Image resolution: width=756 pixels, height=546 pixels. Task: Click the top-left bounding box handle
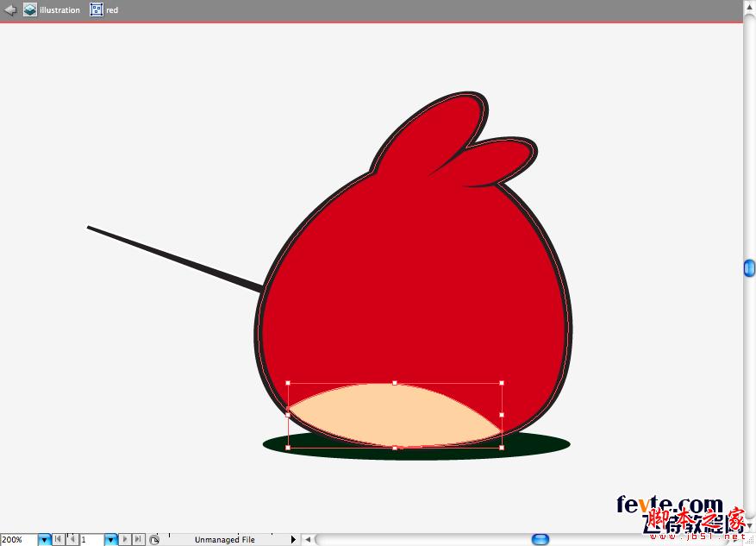tap(288, 383)
